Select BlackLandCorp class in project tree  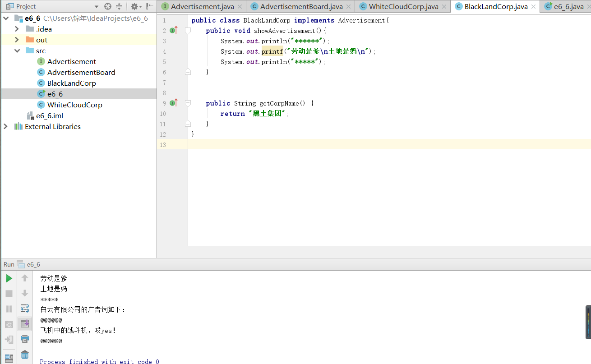tap(72, 83)
